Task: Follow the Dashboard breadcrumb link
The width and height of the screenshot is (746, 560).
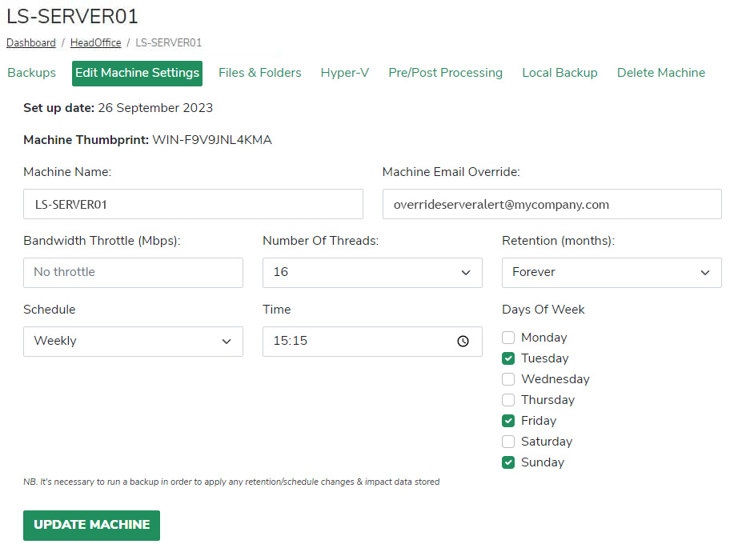Action: point(31,43)
